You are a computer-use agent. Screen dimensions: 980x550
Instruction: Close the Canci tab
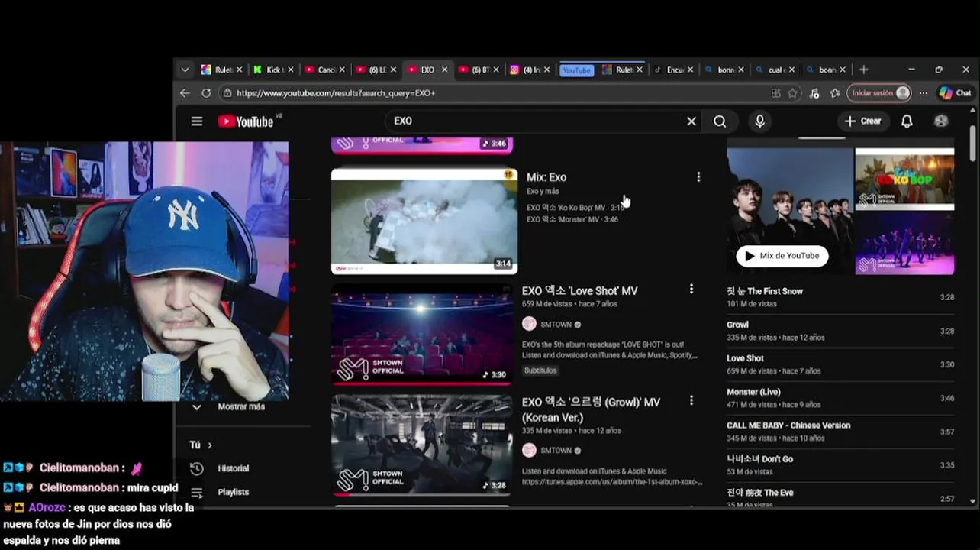point(342,70)
